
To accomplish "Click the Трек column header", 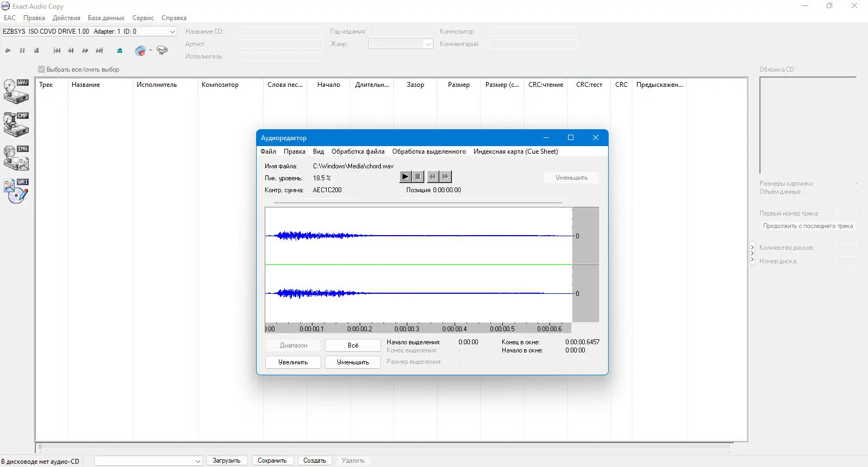I will pyautogui.click(x=52, y=85).
